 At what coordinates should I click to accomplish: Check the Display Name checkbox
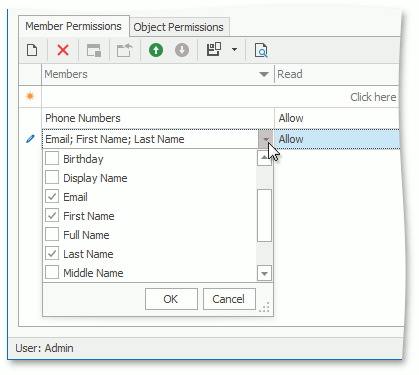click(x=52, y=177)
